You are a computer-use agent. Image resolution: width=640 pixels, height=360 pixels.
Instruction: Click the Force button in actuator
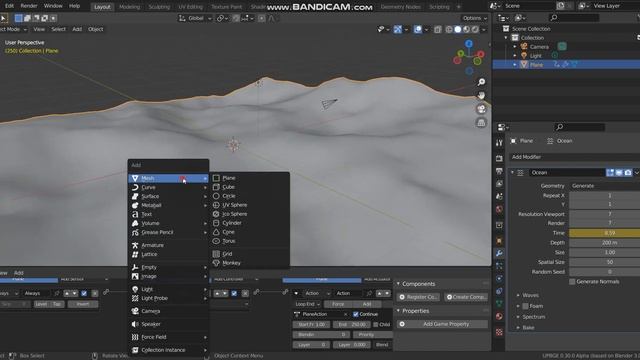coord(338,304)
